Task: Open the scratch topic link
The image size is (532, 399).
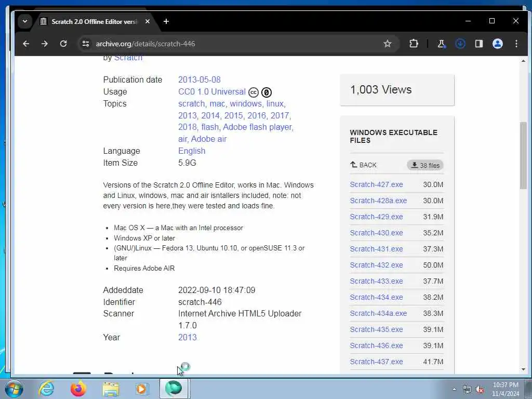Action: tap(191, 103)
